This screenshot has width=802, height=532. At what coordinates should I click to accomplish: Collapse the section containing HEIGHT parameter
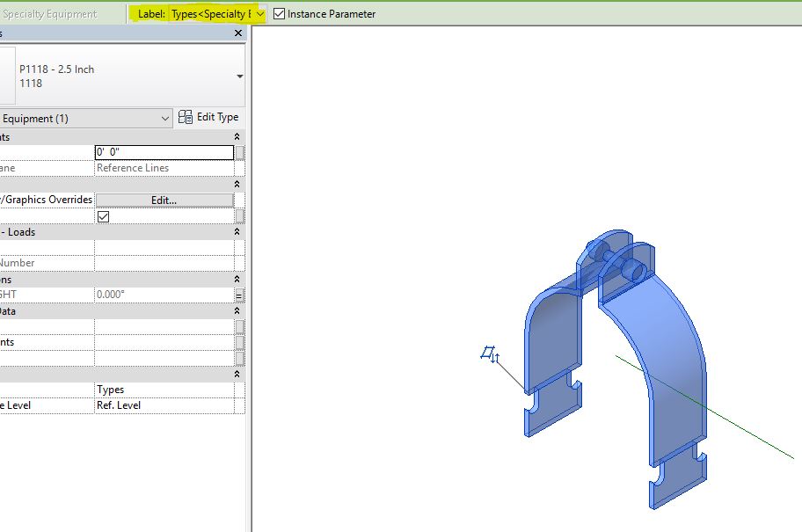(x=237, y=279)
